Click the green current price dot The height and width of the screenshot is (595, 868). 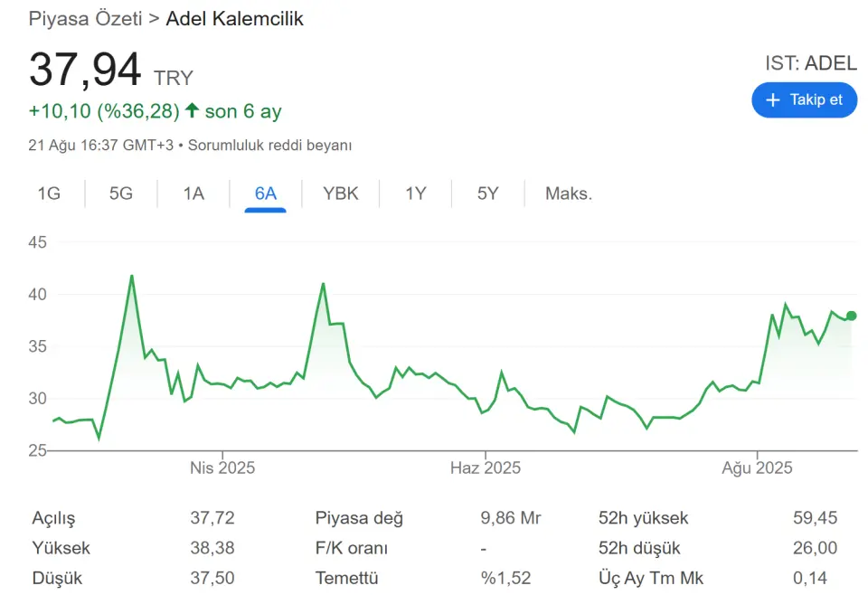[x=852, y=316]
